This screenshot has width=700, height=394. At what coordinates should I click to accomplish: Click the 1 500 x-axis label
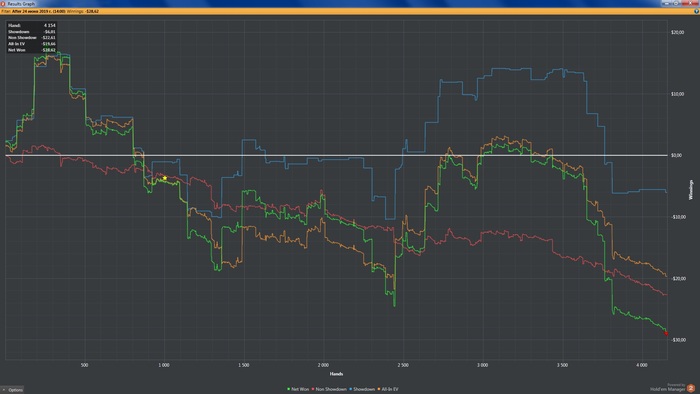[x=244, y=365]
